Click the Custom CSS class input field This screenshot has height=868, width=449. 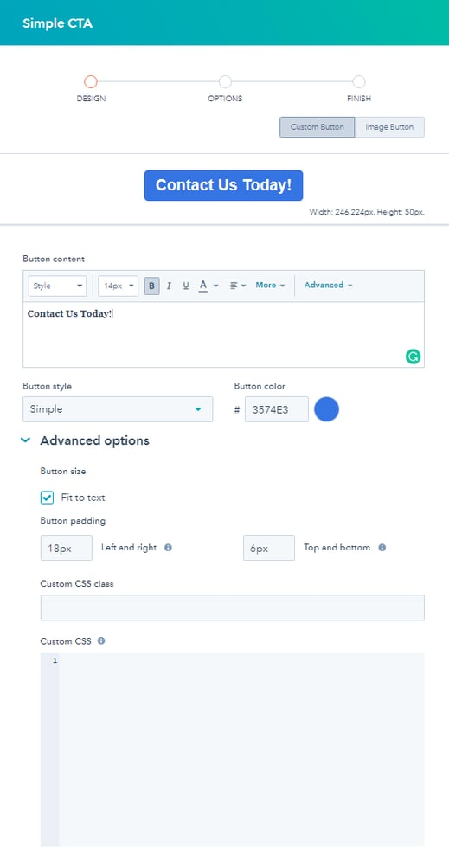[x=233, y=608]
